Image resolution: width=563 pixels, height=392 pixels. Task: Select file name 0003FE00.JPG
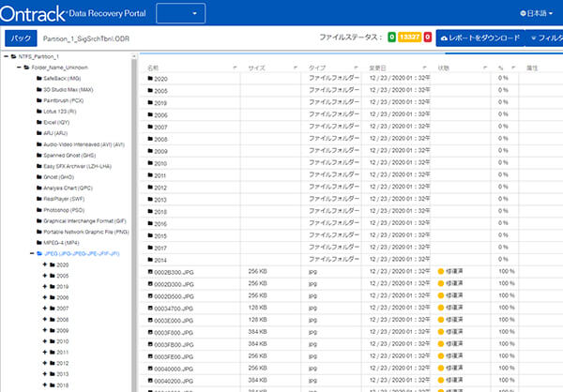pos(174,356)
